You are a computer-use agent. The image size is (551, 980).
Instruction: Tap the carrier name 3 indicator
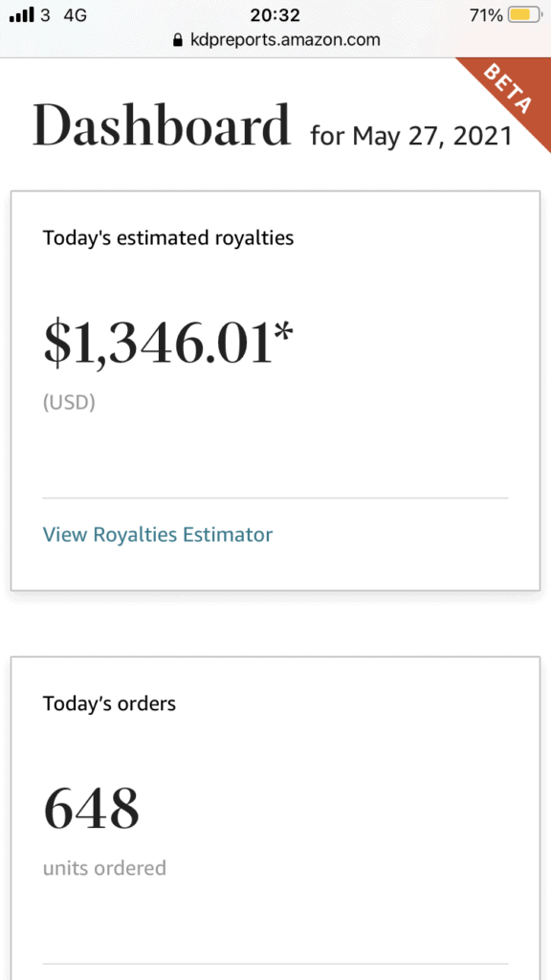[45, 15]
